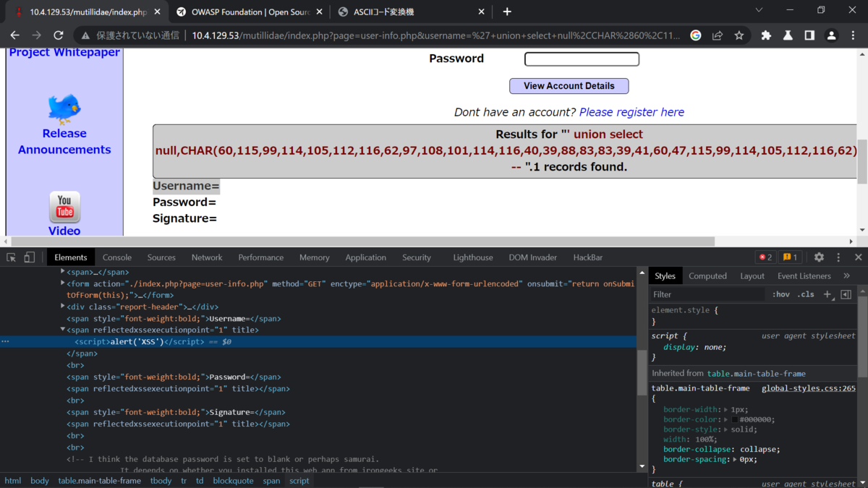The height and width of the screenshot is (488, 868).
Task: Select the script alert('XSS') line
Action: coord(318,342)
